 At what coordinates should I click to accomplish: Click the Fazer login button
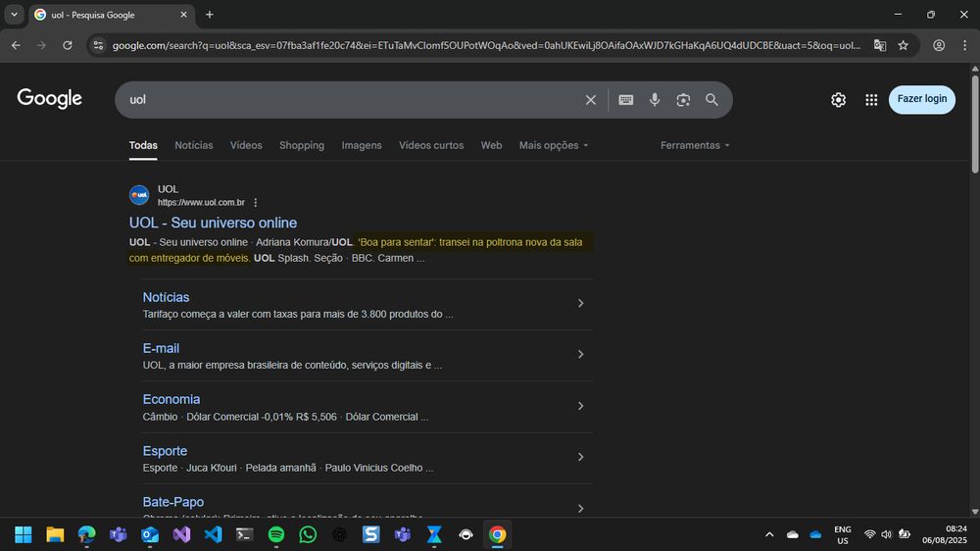[x=922, y=99]
